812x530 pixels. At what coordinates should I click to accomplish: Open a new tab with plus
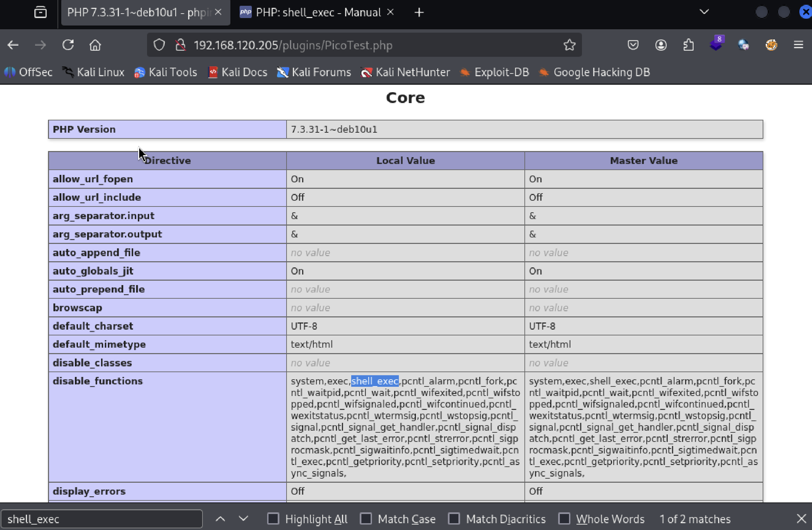419,13
